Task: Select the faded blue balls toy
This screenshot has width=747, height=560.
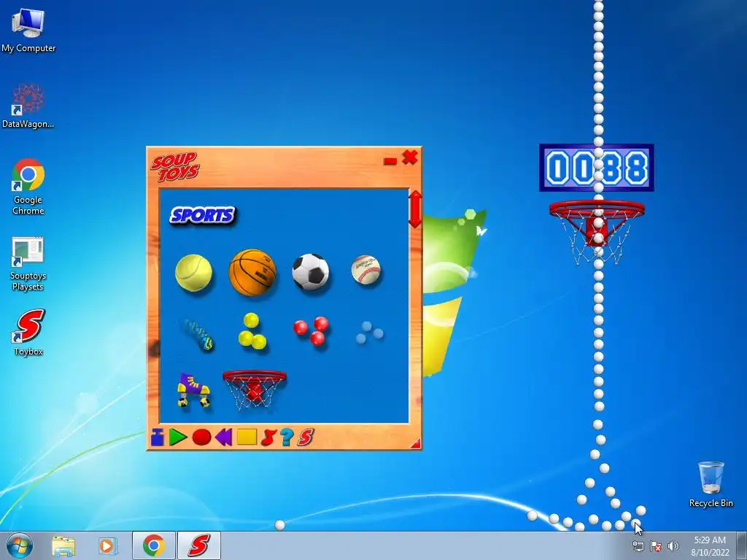Action: point(369,332)
